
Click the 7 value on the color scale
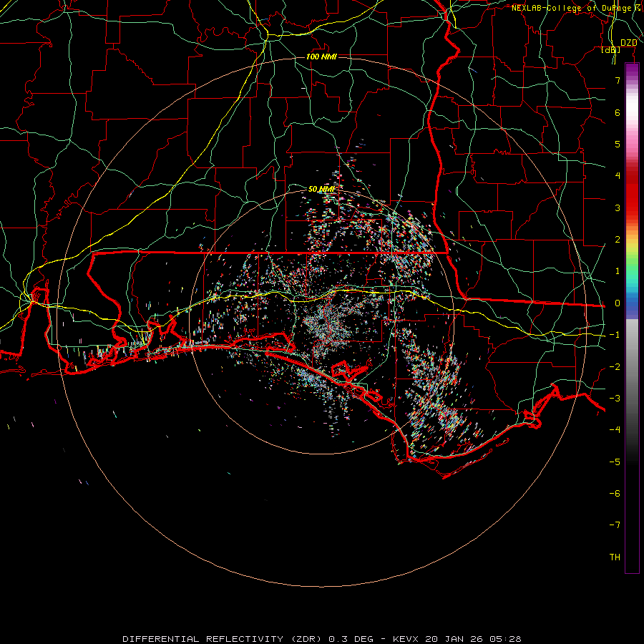(618, 80)
